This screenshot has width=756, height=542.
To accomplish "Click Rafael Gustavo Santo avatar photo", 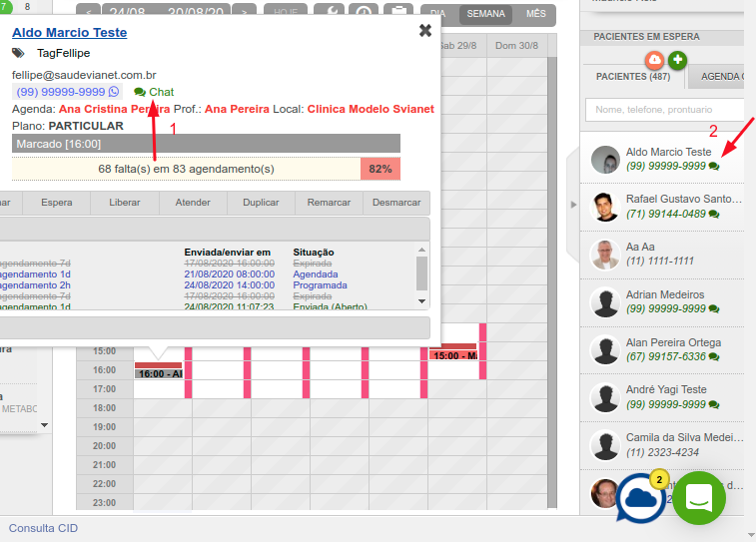I will coord(605,207).
